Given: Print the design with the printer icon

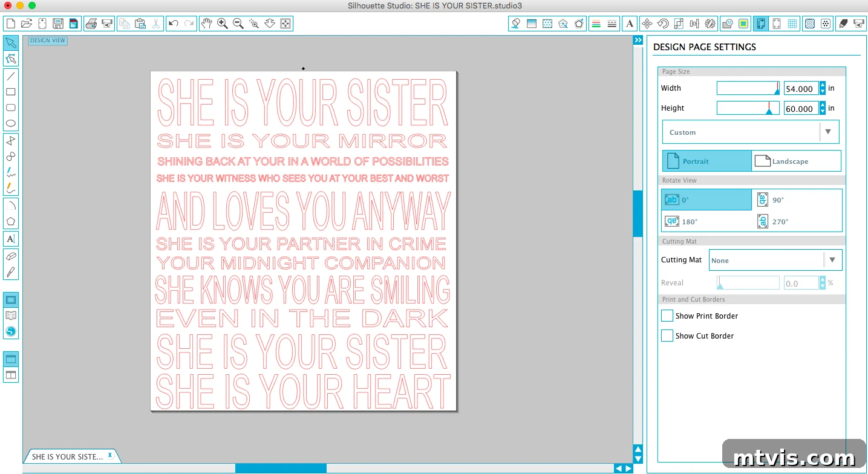Looking at the screenshot, I should (91, 24).
